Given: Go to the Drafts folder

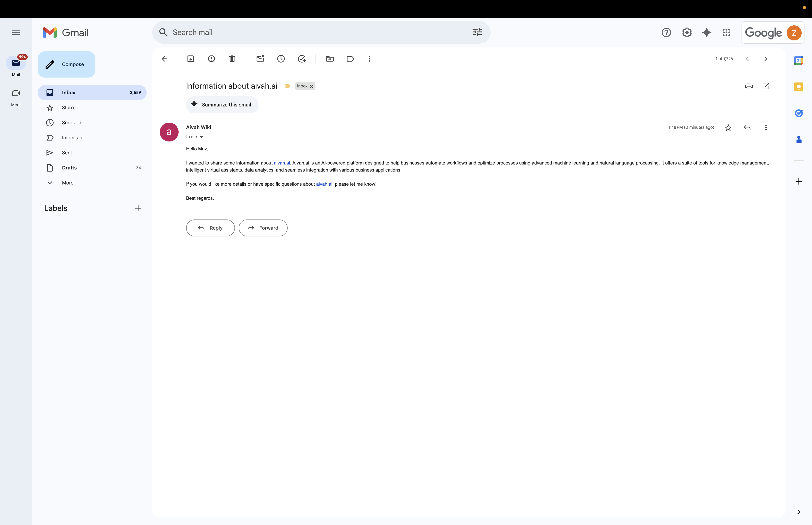Looking at the screenshot, I should click(x=69, y=167).
